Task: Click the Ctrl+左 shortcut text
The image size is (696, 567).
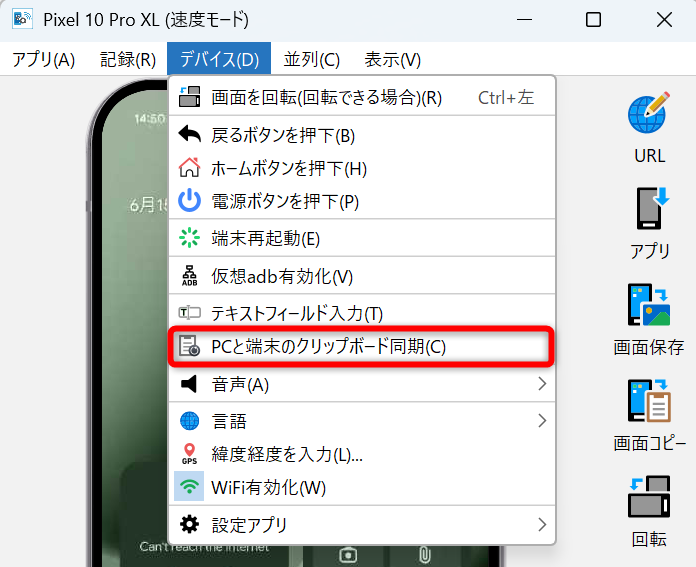Action: 506,97
